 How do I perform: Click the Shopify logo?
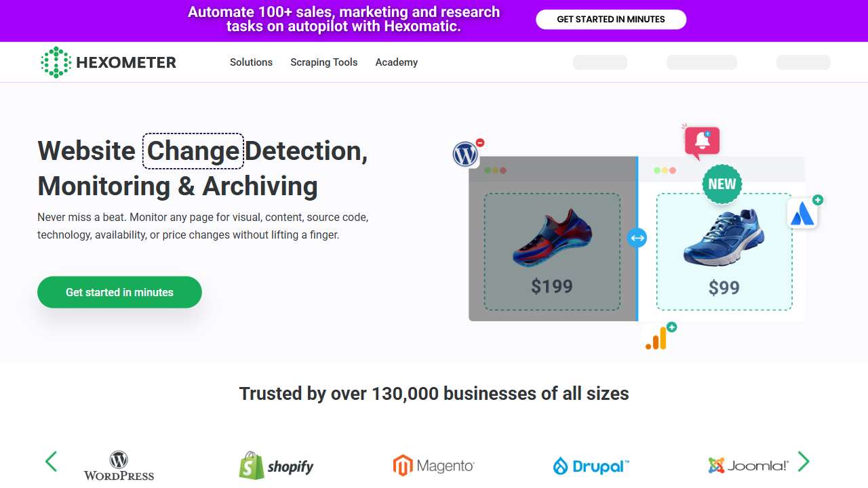276,466
